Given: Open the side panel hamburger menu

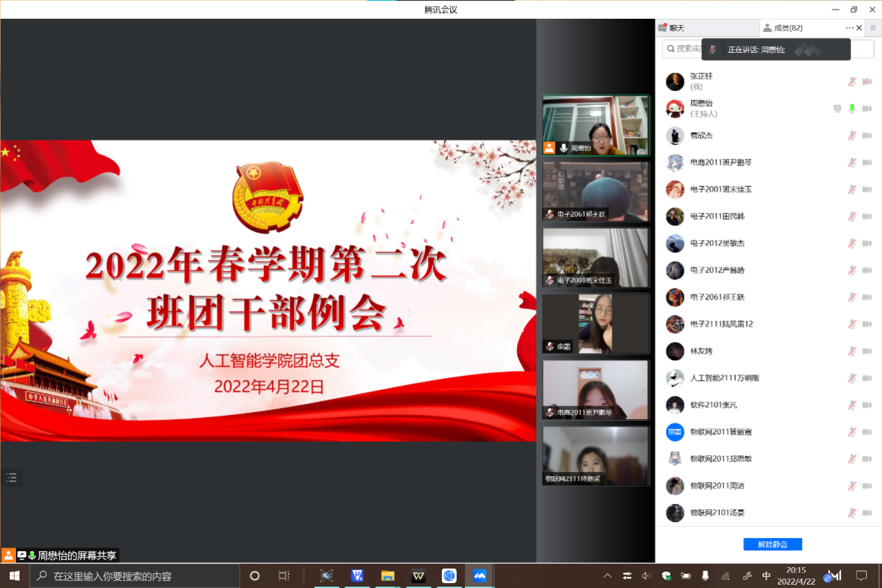Looking at the screenshot, I should click(873, 28).
